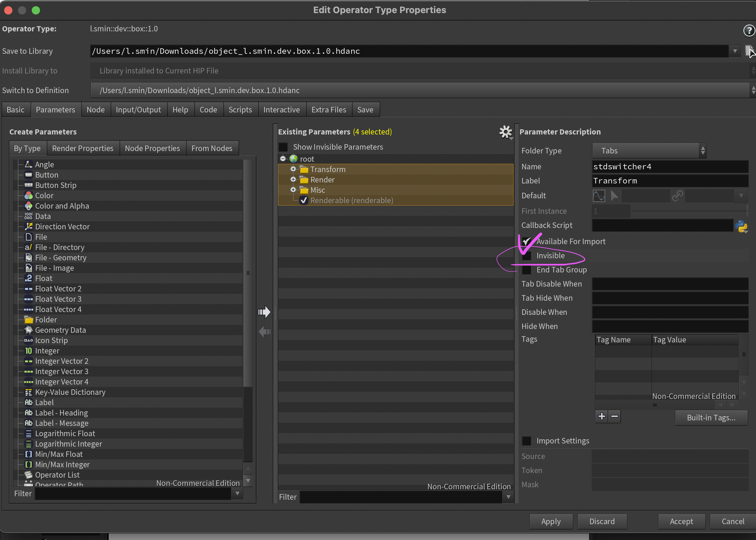Switch to the Scripts tab
Image resolution: width=756 pixels, height=540 pixels.
click(240, 110)
